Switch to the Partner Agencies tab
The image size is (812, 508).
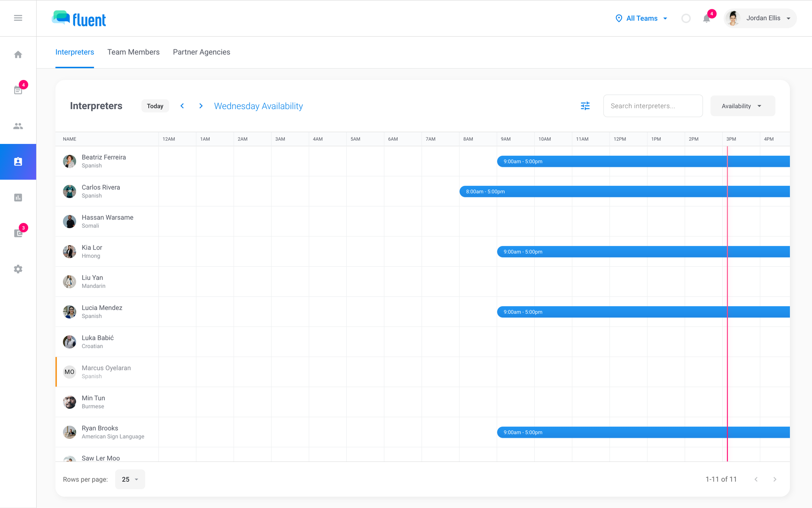[202, 52]
